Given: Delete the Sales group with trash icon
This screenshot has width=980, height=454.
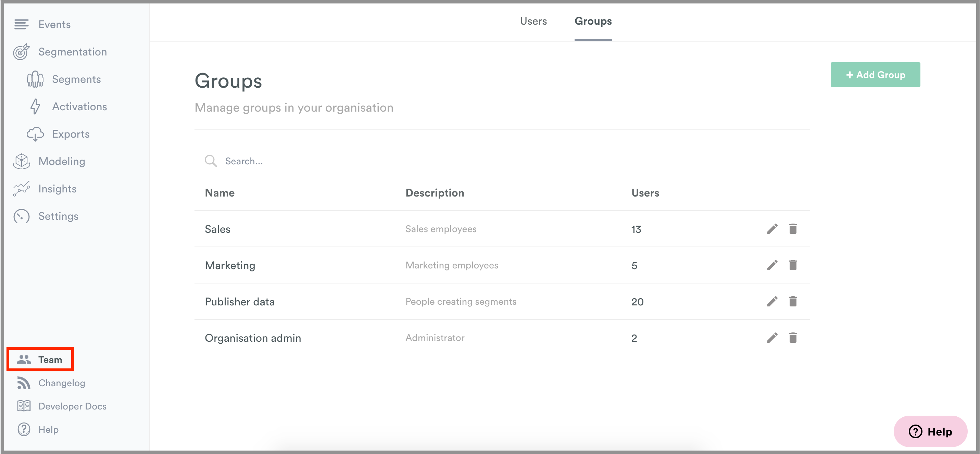Looking at the screenshot, I should pyautogui.click(x=793, y=229).
